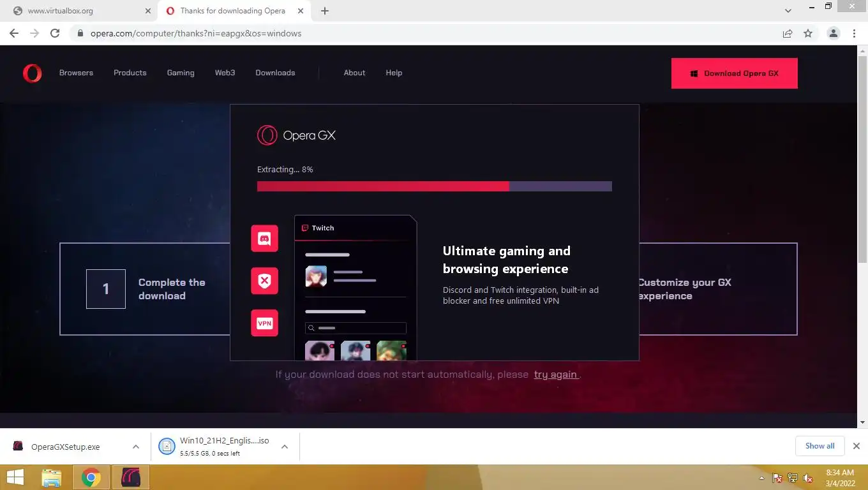Click the search field in Twitch panel
Viewport: 868px width, 490px height.
(355, 328)
